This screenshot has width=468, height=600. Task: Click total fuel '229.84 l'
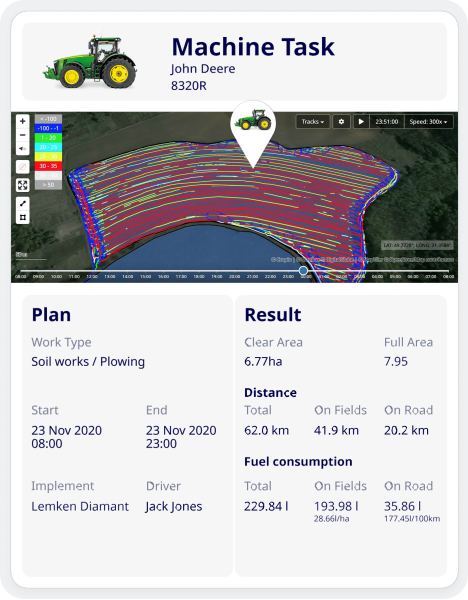click(266, 507)
